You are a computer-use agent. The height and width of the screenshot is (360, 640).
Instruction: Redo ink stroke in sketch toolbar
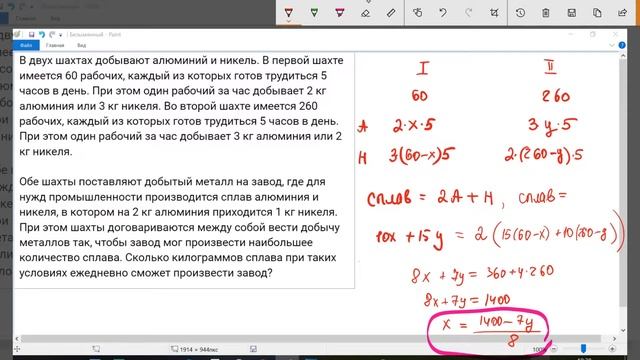(x=469, y=13)
